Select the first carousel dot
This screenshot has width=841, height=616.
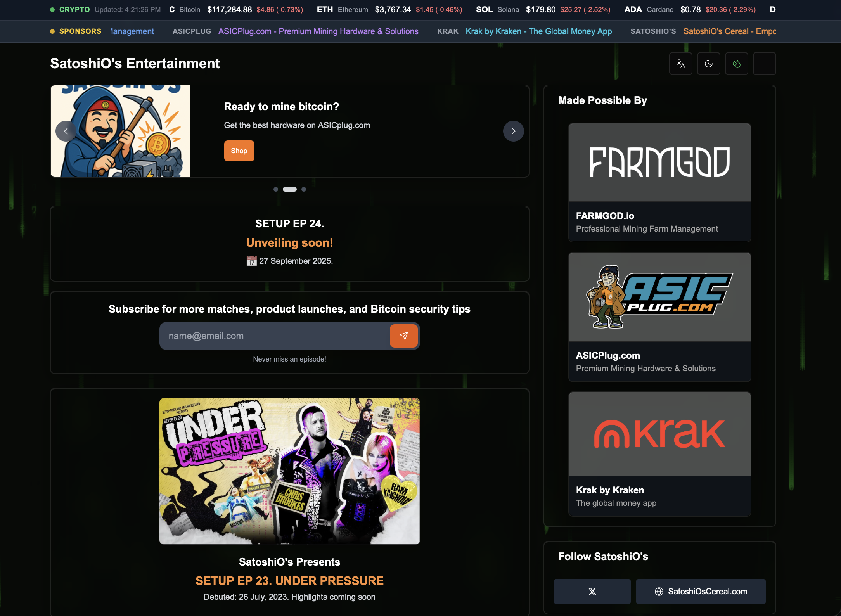(276, 189)
